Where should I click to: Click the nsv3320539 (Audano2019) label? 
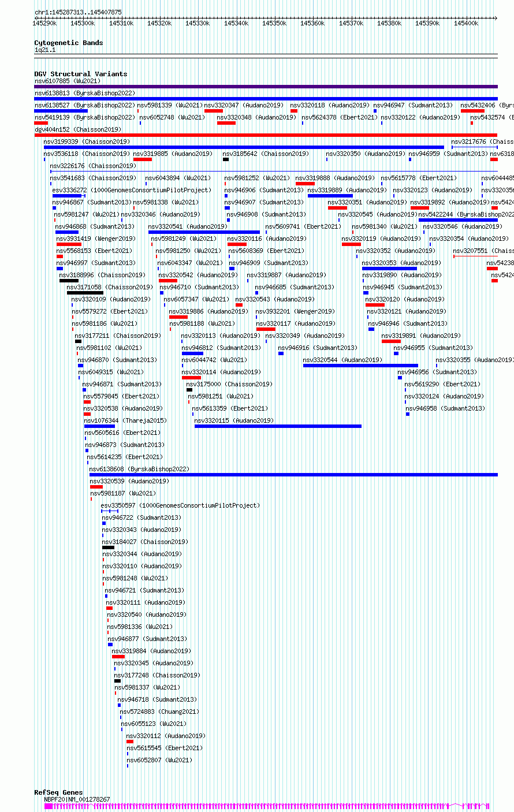tap(129, 481)
